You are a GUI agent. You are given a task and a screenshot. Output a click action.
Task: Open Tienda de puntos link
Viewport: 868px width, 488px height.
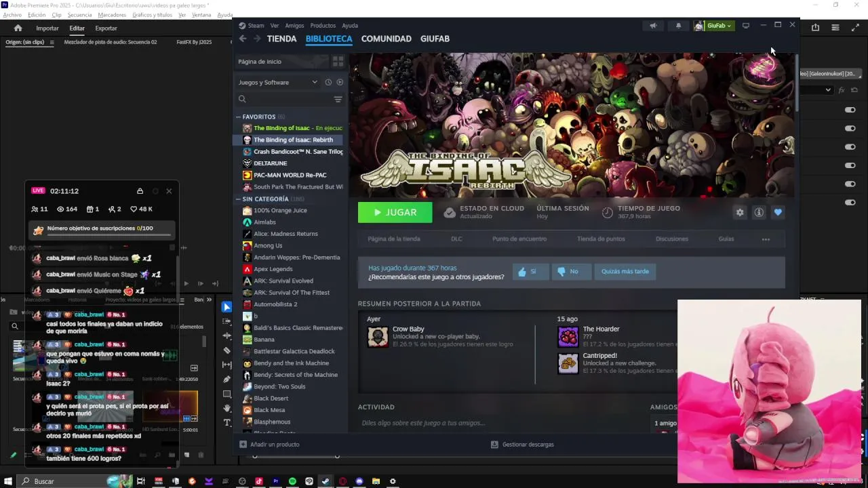tap(601, 239)
